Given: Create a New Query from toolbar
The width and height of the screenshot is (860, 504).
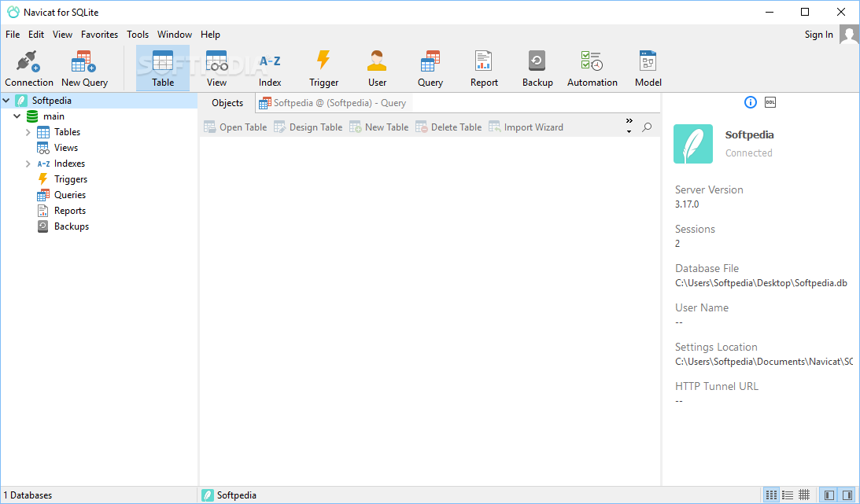Looking at the screenshot, I should tap(84, 68).
